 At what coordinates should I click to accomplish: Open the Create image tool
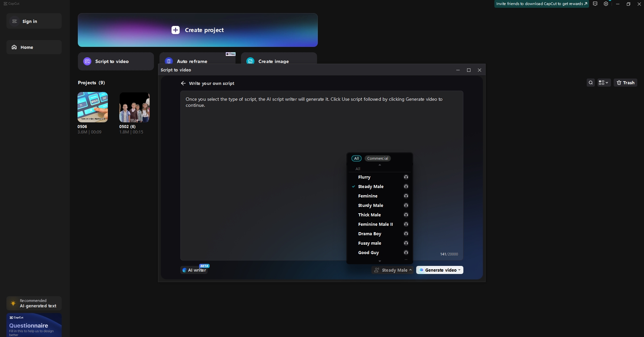(x=273, y=61)
